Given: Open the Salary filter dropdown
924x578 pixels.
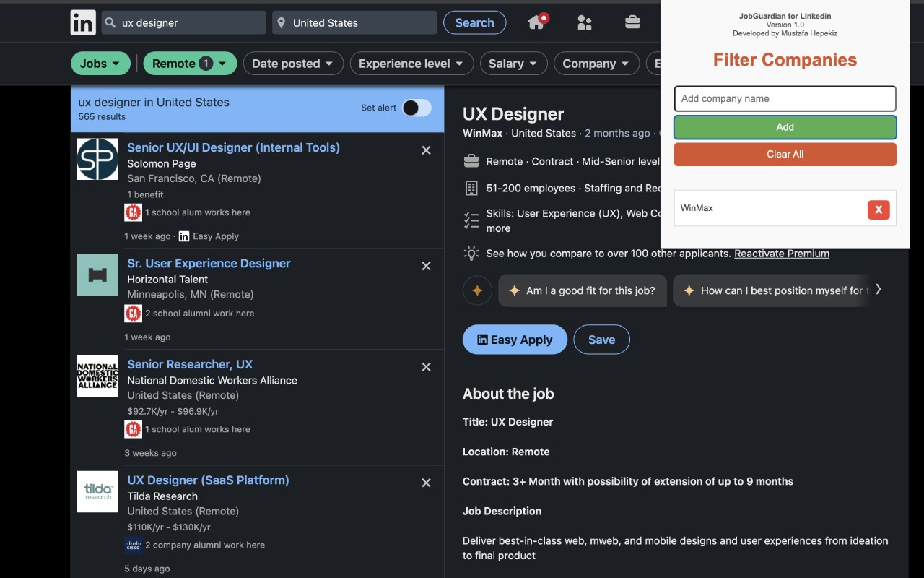Looking at the screenshot, I should [513, 64].
